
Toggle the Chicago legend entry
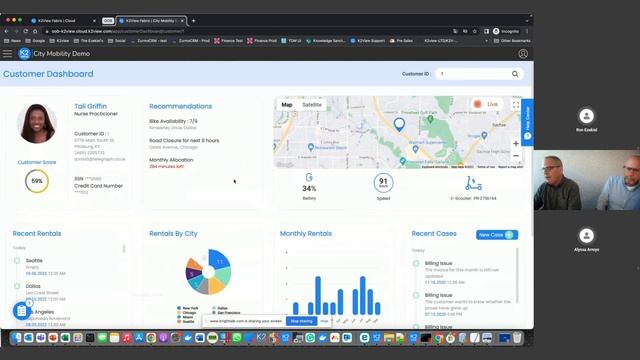click(187, 313)
